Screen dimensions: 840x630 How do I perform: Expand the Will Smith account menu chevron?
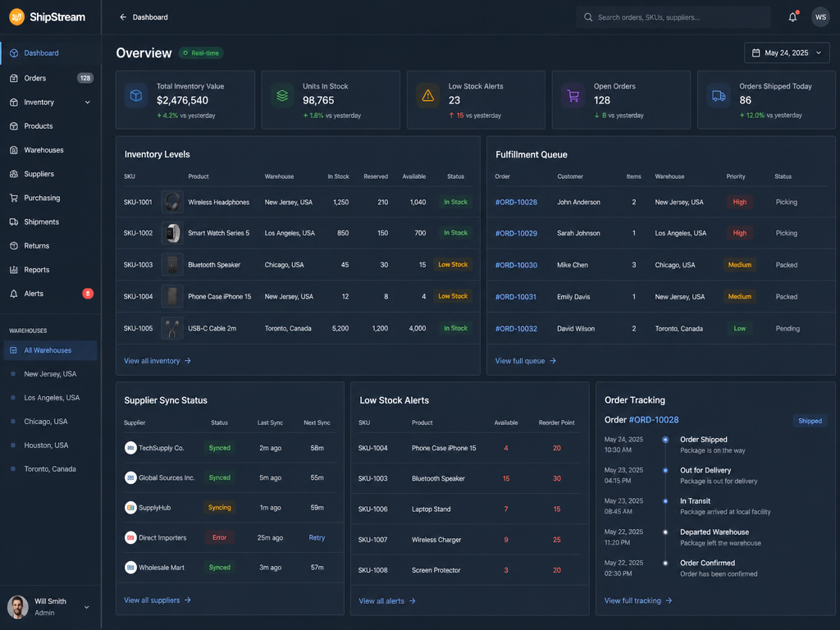[x=86, y=607]
